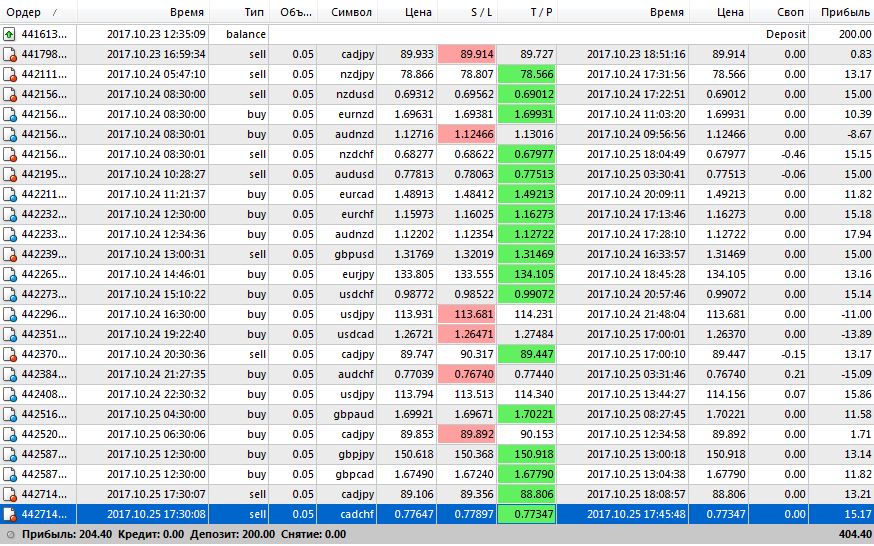The image size is (874, 546).
Task: Click the buy order icon in the eurchf row
Action: [x=9, y=215]
